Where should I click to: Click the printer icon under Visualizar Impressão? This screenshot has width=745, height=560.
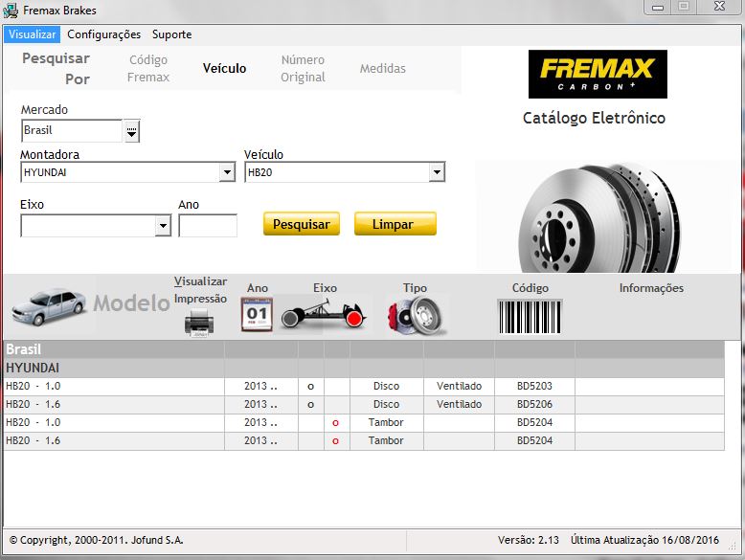click(199, 323)
